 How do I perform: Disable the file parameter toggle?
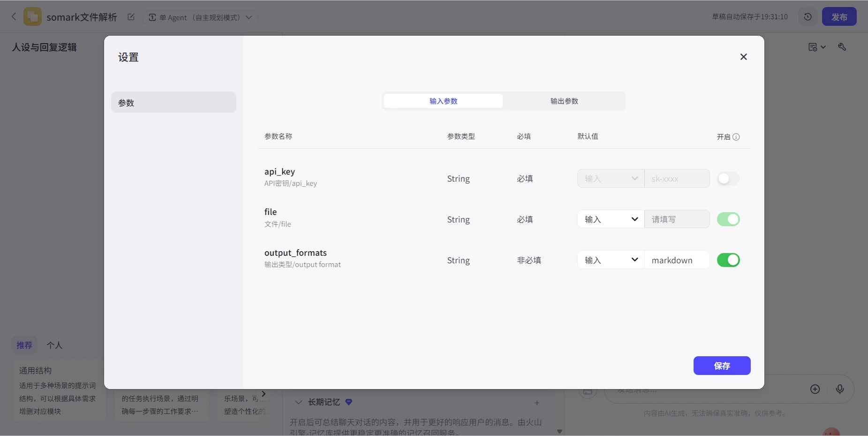tap(728, 219)
